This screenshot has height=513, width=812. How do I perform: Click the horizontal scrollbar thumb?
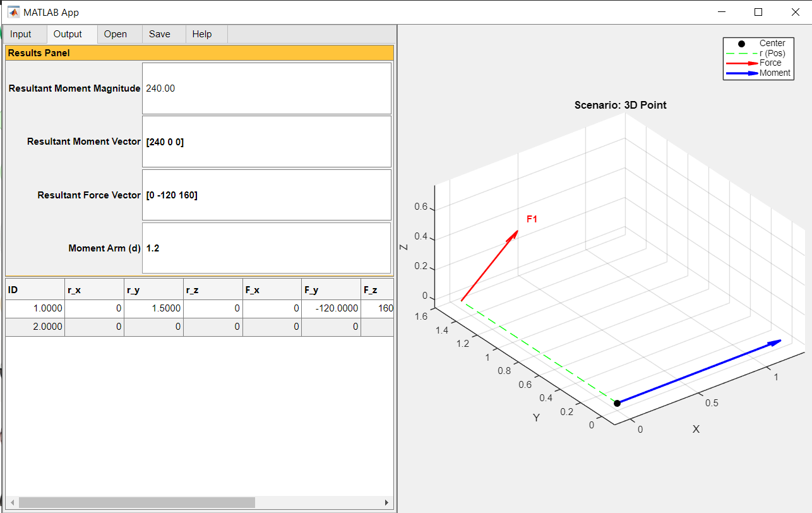tap(136, 502)
